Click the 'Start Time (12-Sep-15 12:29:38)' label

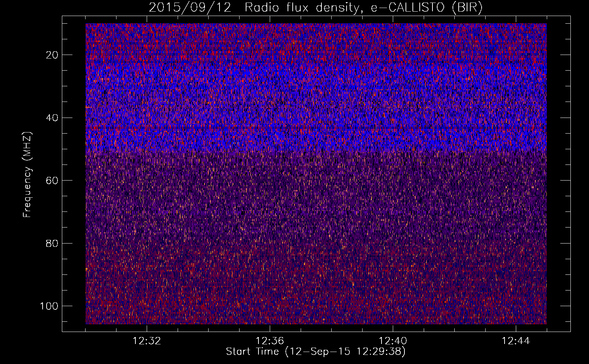tap(316, 352)
